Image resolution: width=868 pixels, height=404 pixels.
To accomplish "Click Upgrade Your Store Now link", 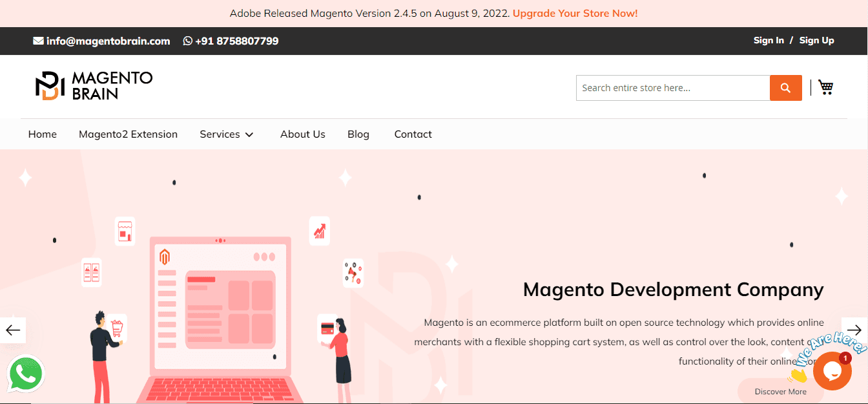I will (575, 13).
